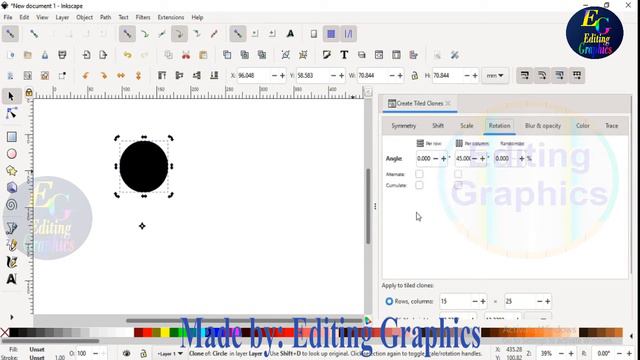This screenshot has height=360, width=640.
Task: Open the Extensions menu
Action: click(171, 18)
